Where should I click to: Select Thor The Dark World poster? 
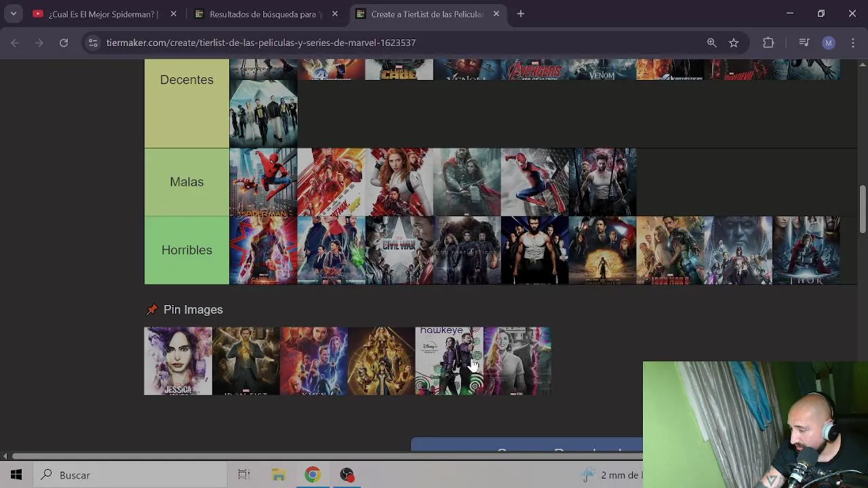point(467,182)
